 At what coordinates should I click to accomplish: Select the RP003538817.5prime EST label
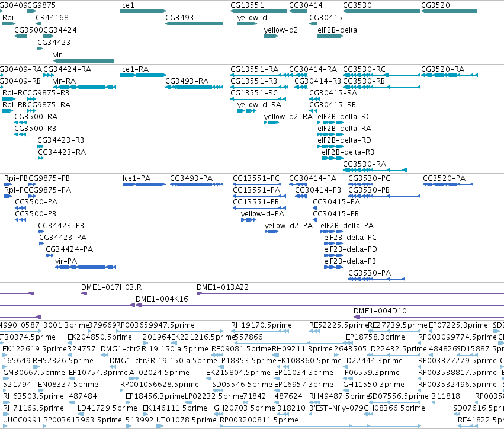[x=457, y=373]
